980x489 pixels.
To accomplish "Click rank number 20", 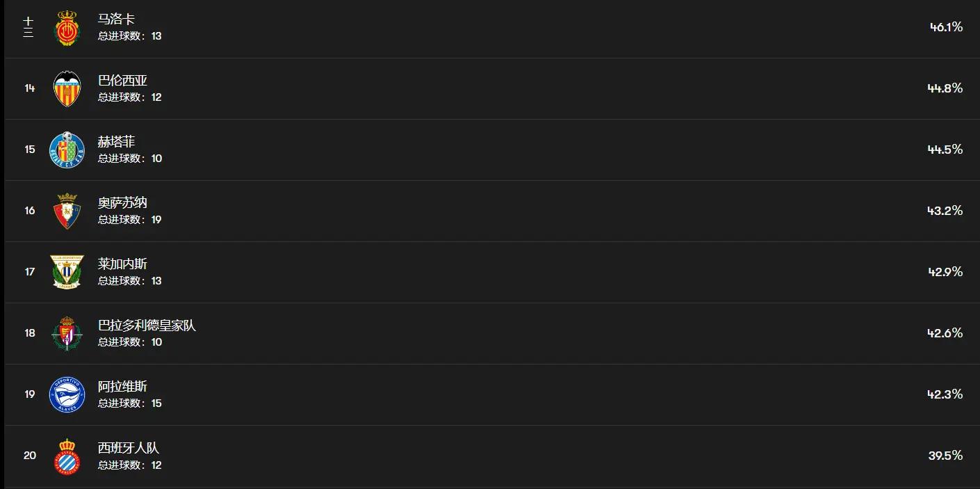I will pyautogui.click(x=30, y=456).
